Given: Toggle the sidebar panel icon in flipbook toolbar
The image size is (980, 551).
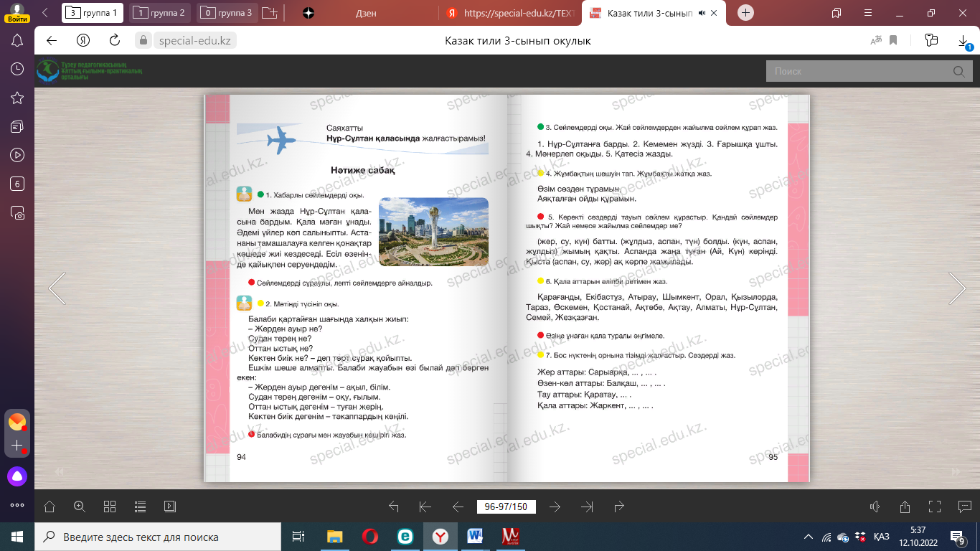Looking at the screenshot, I should (170, 507).
